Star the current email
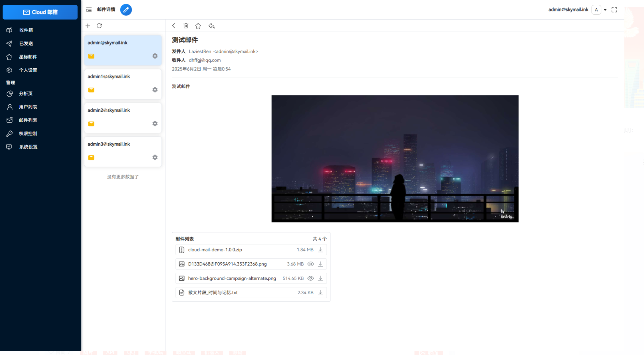Screen dimensions: 644x355 (x=198, y=26)
